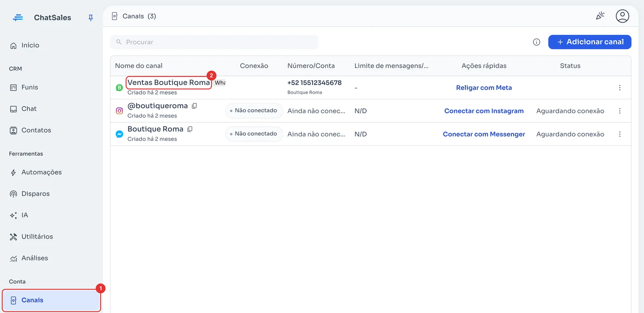Open more options for the Messenger Boutique Roma channel
Image resolution: width=644 pixels, height=313 pixels.
pyautogui.click(x=620, y=134)
